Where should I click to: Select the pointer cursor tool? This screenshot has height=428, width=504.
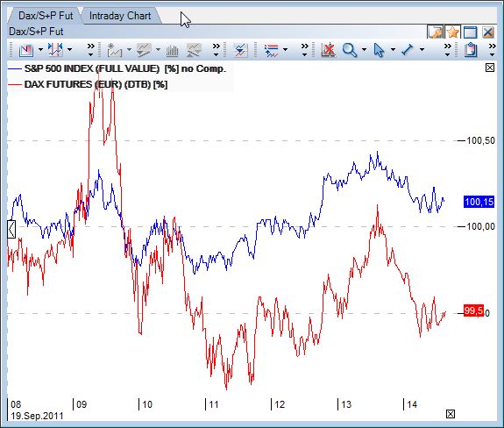click(x=379, y=50)
